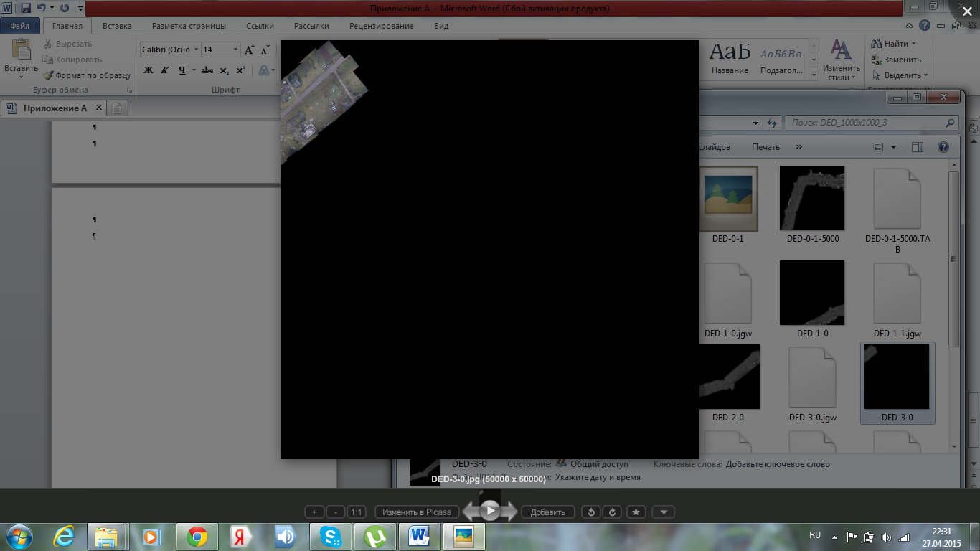Screen dimensions: 980x551
Task: Toggle bold Ж formatting
Action: pos(149,70)
